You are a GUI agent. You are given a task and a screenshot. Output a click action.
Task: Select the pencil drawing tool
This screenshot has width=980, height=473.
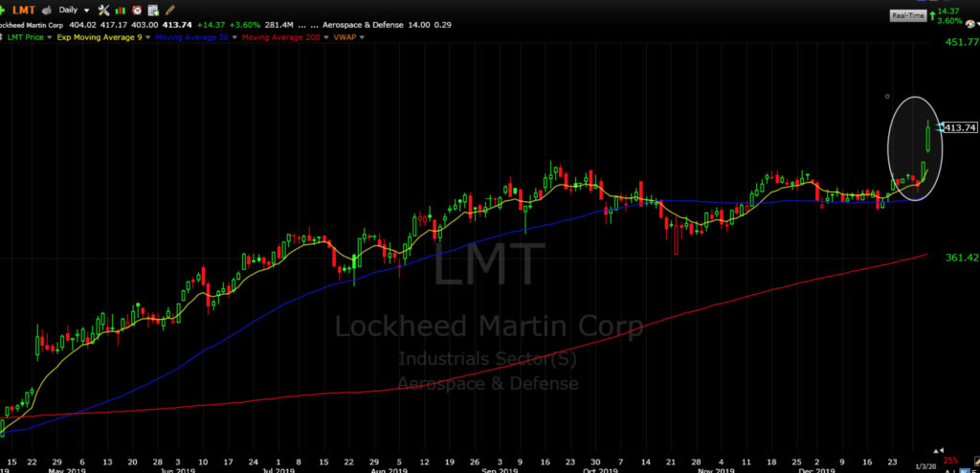click(169, 10)
